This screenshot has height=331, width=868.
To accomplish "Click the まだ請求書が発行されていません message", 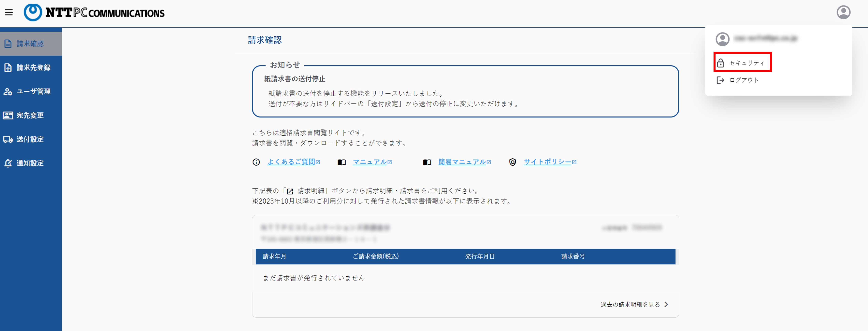I will [x=314, y=278].
